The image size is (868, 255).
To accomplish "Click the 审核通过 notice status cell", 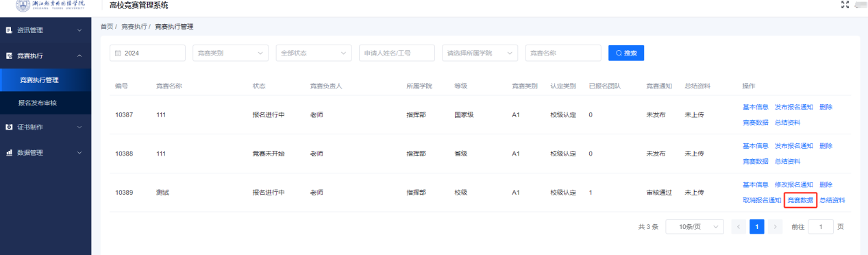I will 659,193.
